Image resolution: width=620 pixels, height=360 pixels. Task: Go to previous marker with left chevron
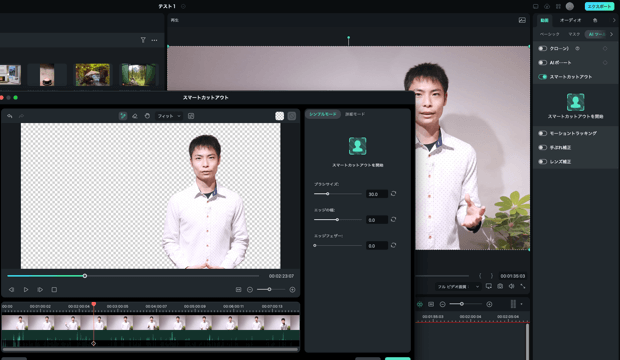click(x=480, y=276)
